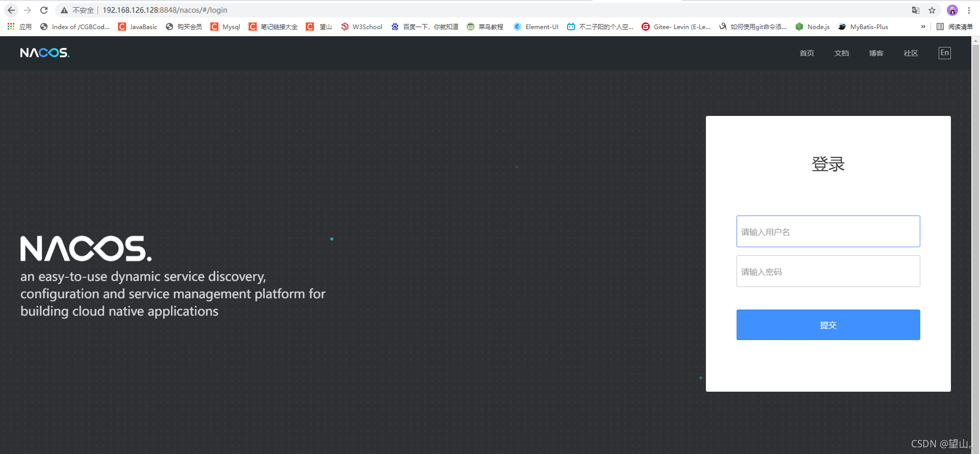Open the Index of /CGBCod... bookmark

pos(75,27)
